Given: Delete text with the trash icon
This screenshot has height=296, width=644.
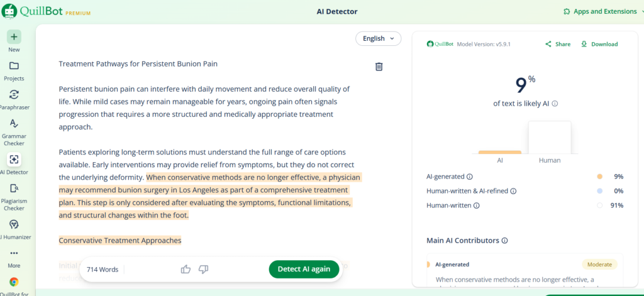Looking at the screenshot, I should tap(379, 67).
